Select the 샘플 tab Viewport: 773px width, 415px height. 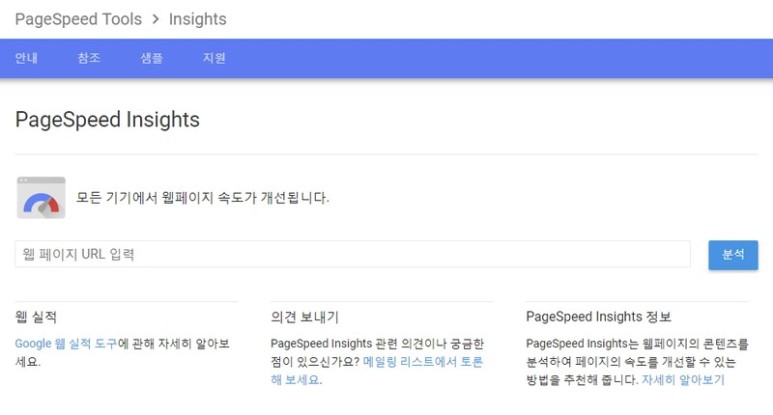click(x=151, y=58)
